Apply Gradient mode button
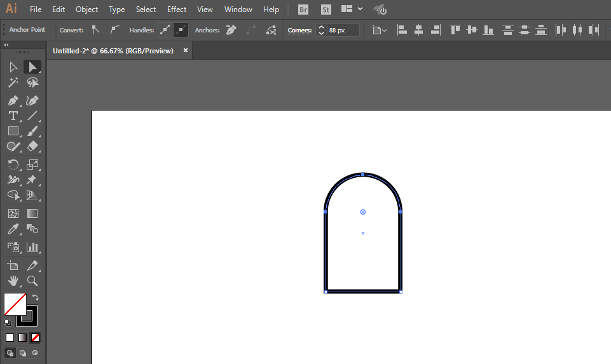Image resolution: width=611 pixels, height=364 pixels. click(x=23, y=337)
